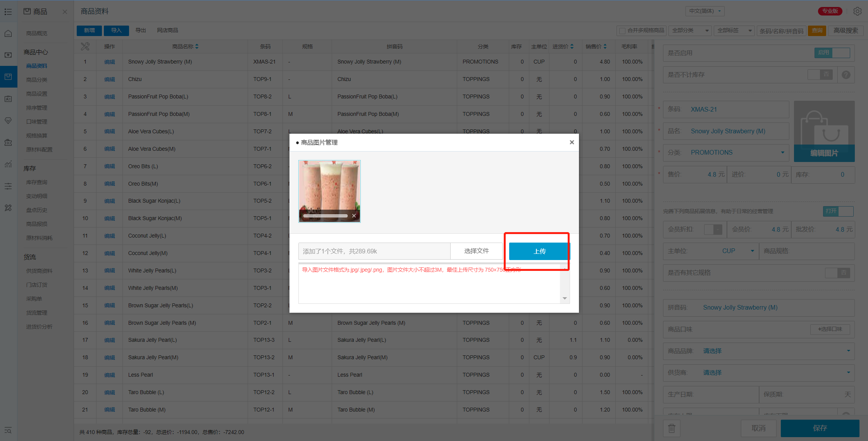Click the wrench column settings icon in table header

click(85, 47)
